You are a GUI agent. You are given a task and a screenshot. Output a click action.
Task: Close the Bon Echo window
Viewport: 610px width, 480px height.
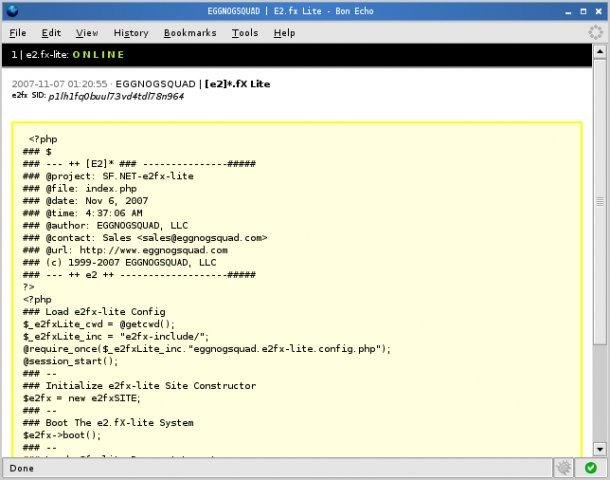click(x=599, y=11)
